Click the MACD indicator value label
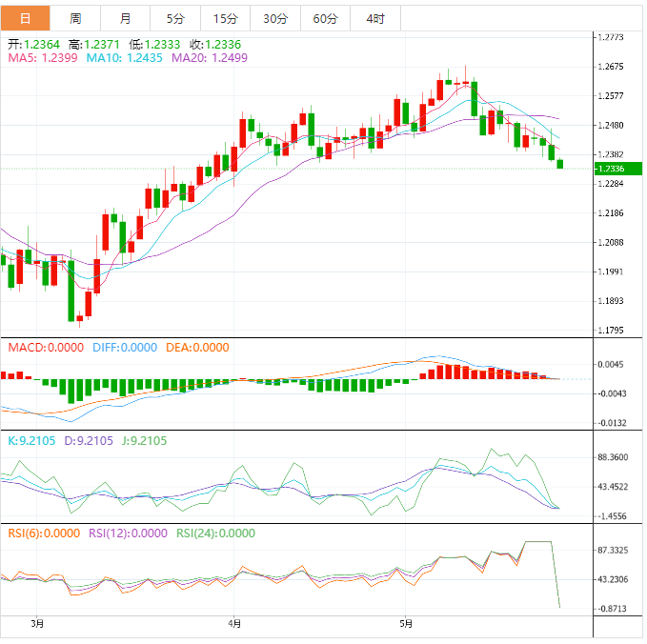 (46, 348)
